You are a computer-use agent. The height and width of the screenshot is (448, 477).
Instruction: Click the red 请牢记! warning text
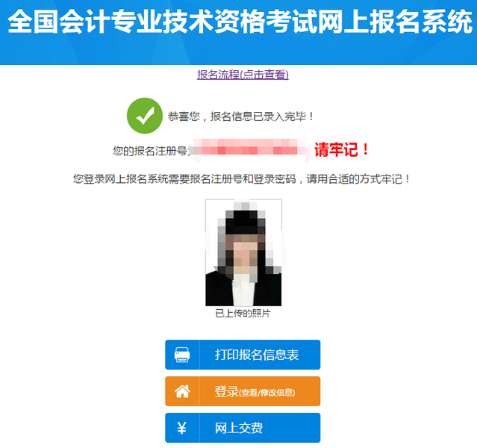point(342,149)
